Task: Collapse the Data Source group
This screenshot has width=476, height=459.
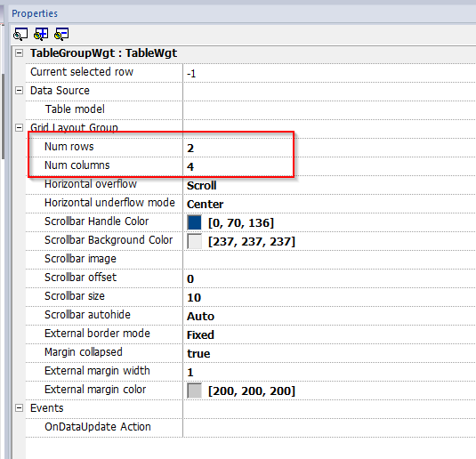Action: [x=19, y=91]
